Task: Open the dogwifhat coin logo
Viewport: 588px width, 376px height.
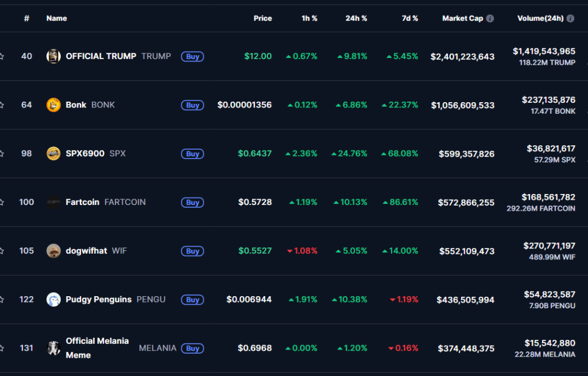Action: click(x=53, y=251)
